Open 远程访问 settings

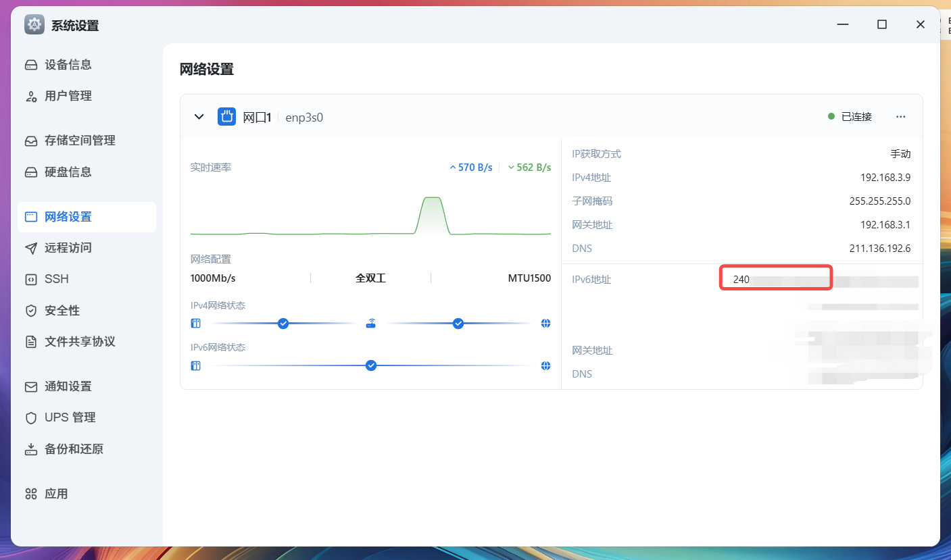click(68, 248)
